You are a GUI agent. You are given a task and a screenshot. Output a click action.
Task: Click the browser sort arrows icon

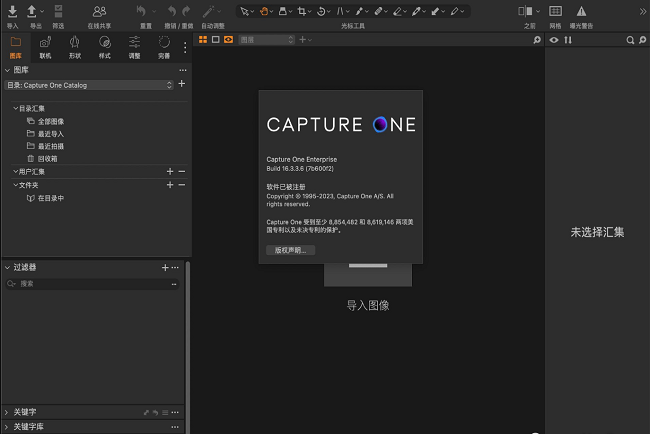(x=568, y=40)
